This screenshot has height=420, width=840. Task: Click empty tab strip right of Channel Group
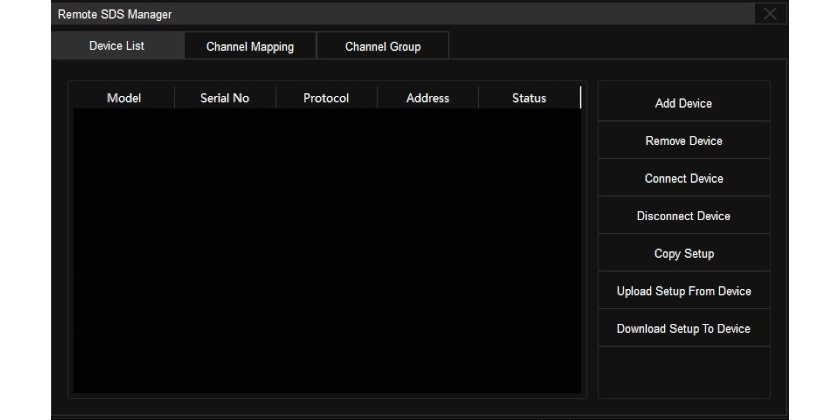[610, 46]
